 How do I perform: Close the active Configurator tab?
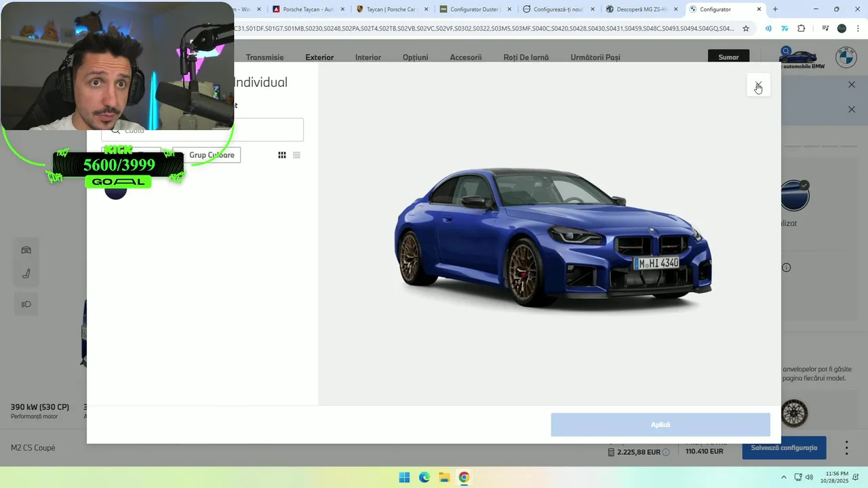[759, 9]
